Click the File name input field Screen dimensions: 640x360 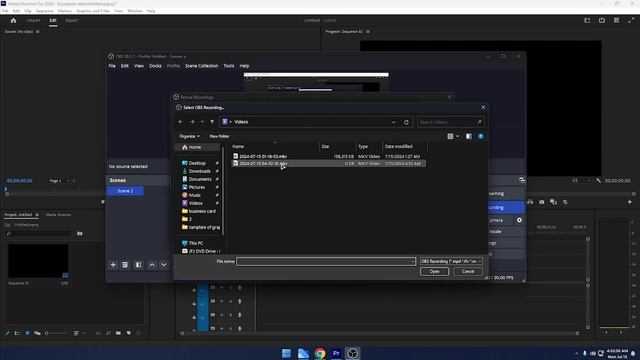pyautogui.click(x=326, y=261)
